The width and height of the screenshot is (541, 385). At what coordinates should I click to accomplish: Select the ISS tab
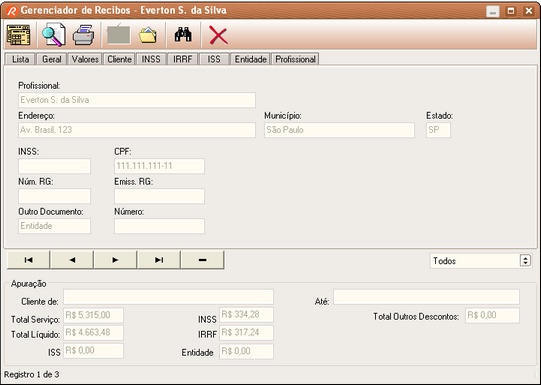tap(214, 59)
